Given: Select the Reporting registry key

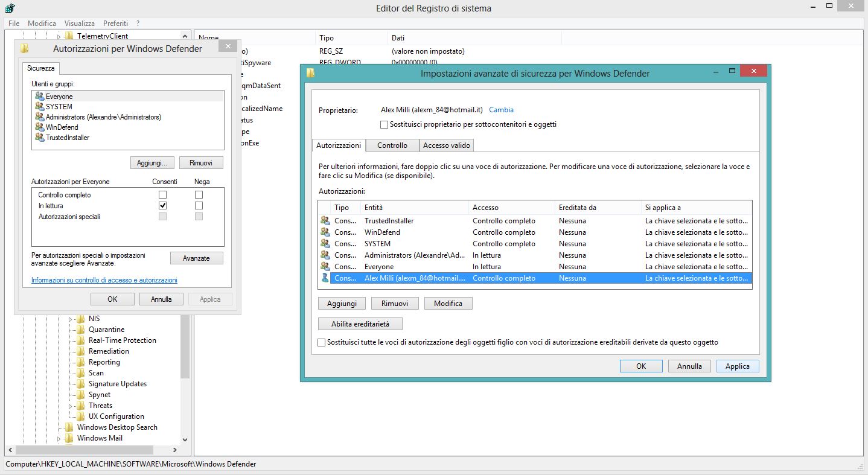Looking at the screenshot, I should click(104, 362).
